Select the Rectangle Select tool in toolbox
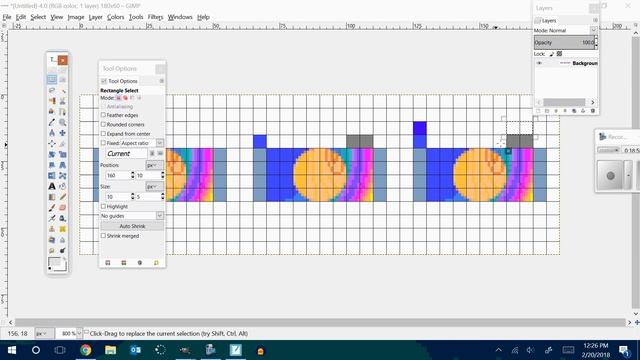 (52, 79)
